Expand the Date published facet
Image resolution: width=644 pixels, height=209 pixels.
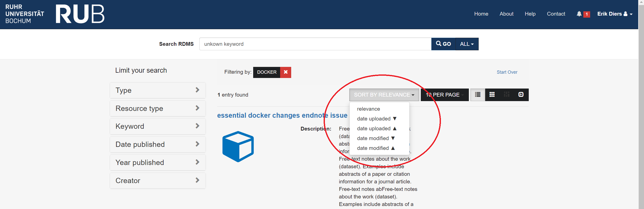(x=158, y=144)
